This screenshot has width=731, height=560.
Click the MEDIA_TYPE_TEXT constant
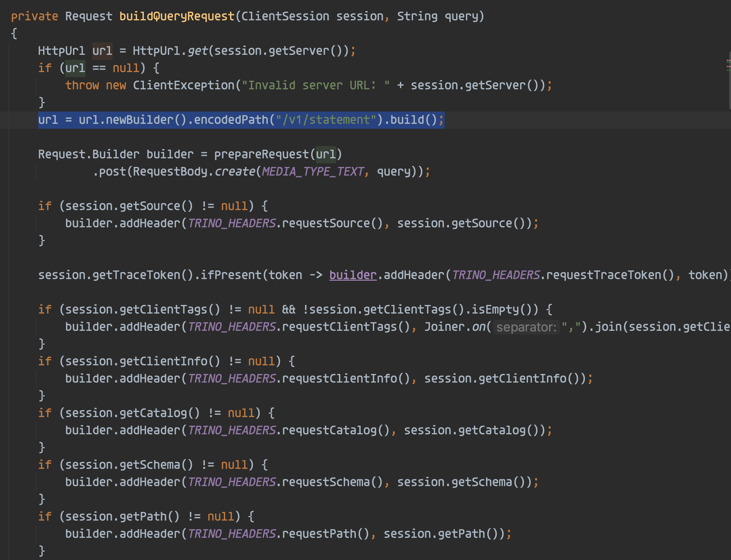pos(313,172)
